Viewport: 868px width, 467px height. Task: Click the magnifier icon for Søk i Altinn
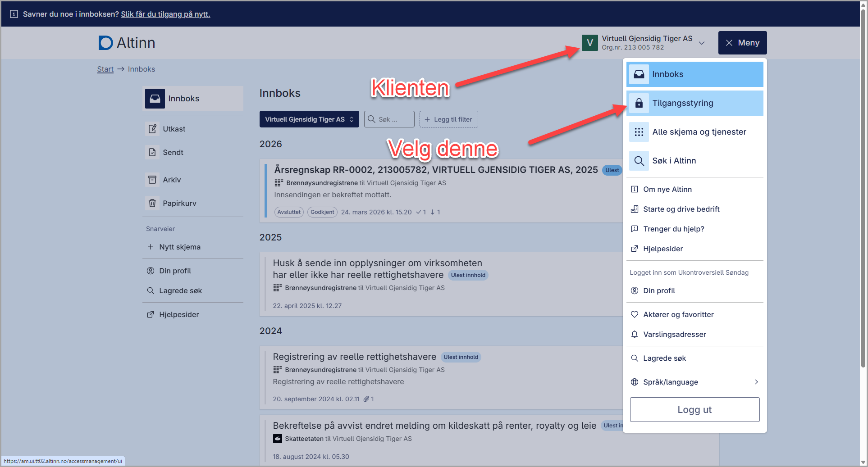(639, 161)
